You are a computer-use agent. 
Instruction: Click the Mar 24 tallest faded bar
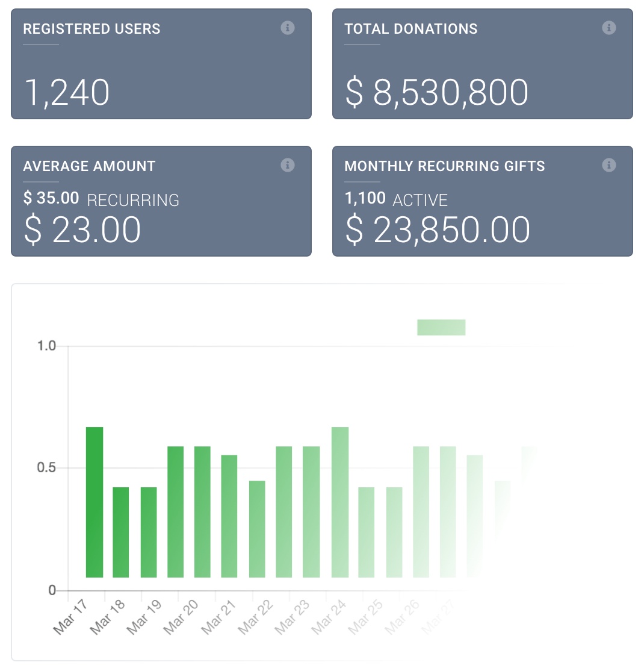click(340, 502)
